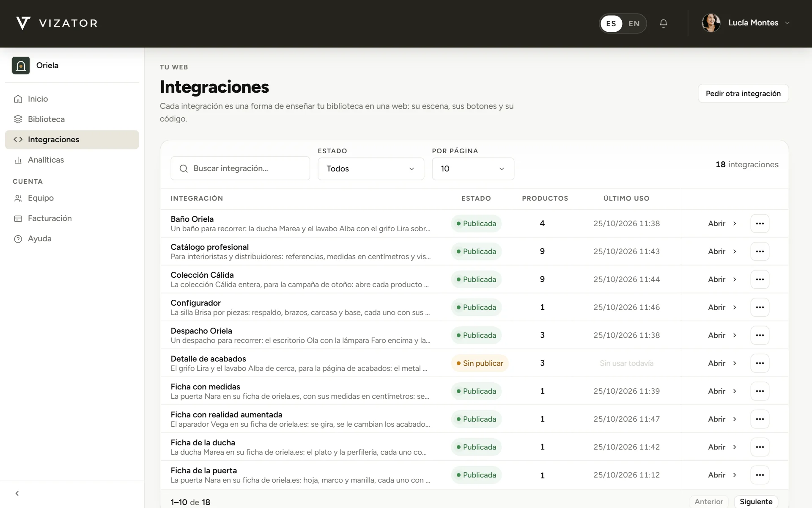812x508 pixels.
Task: Expand the Lucía Montes account menu chevron
Action: (x=787, y=23)
